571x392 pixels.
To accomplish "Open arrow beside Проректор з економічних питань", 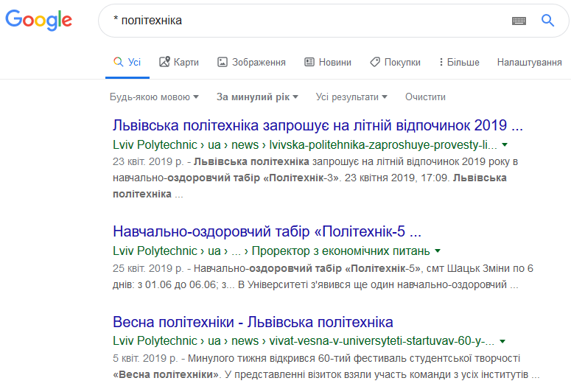I will click(438, 251).
